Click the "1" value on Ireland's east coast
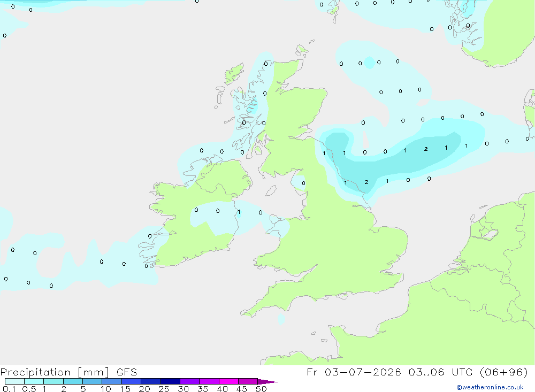The height and width of the screenshot is (392, 535). (239, 212)
